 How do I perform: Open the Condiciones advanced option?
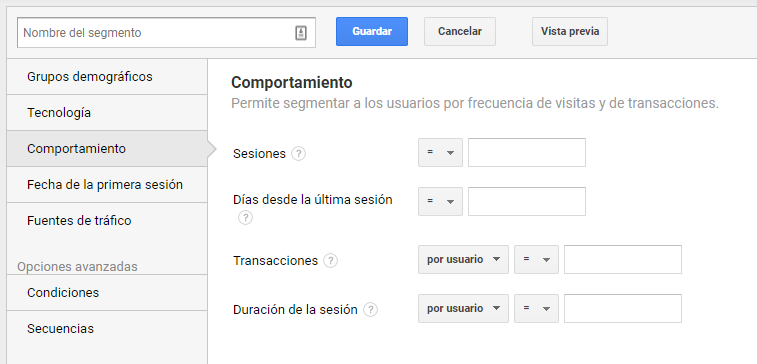(x=107, y=293)
